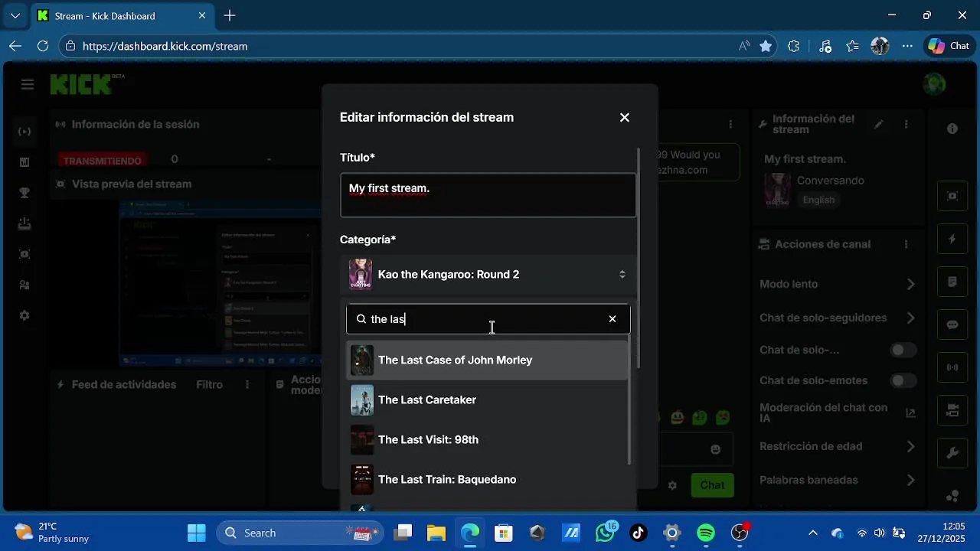Edit stream info with the pencil icon
Image resolution: width=980 pixels, height=551 pixels.
879,124
